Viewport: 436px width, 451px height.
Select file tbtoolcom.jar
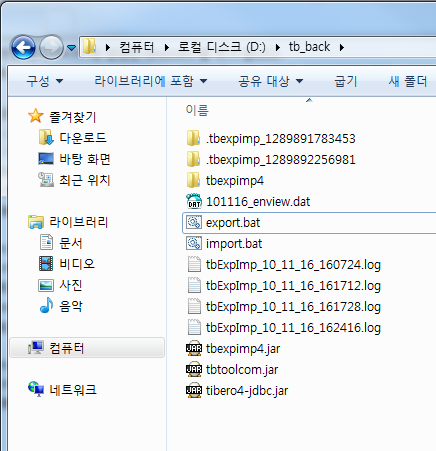pyautogui.click(x=242, y=370)
